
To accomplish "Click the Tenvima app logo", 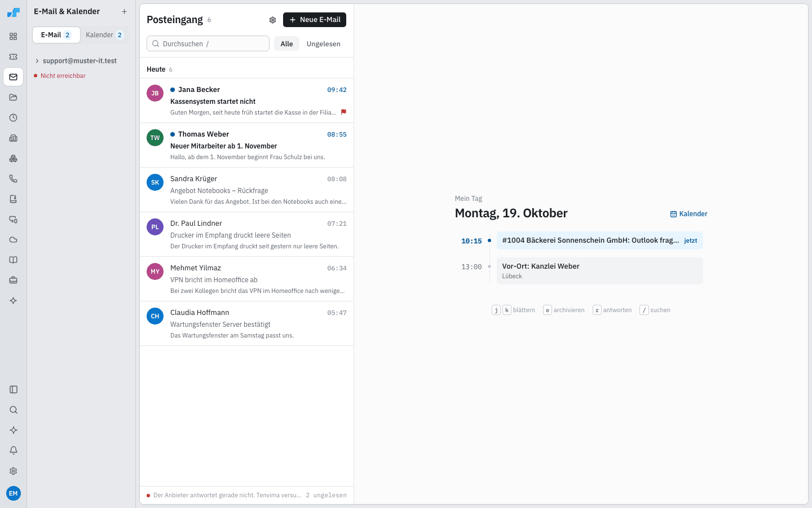I will 14,12.
